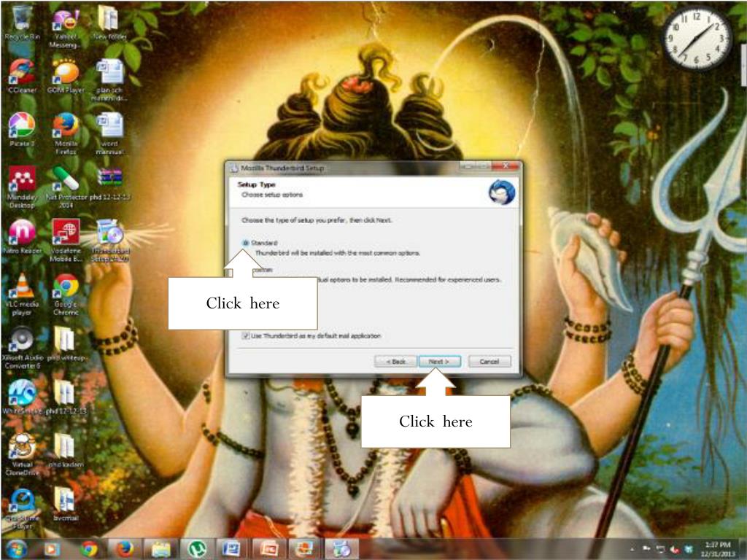Toggle Use Thunderbird as default mail application
Image resolution: width=747 pixels, height=560 pixels.
tap(245, 335)
